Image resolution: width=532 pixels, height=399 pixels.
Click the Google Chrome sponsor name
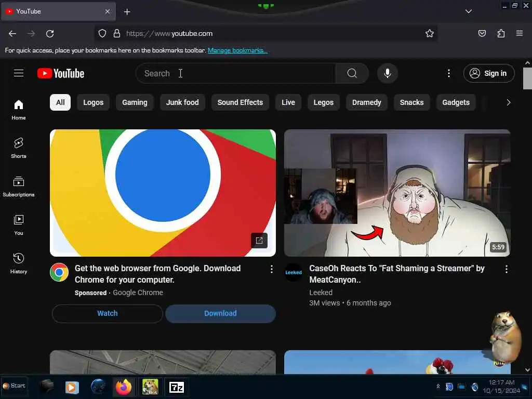coord(138,292)
